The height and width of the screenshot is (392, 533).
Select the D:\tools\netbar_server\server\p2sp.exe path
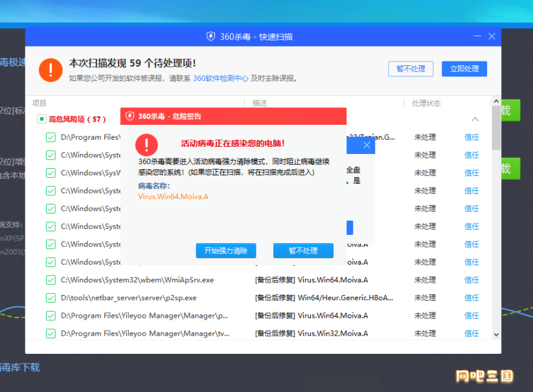point(128,298)
